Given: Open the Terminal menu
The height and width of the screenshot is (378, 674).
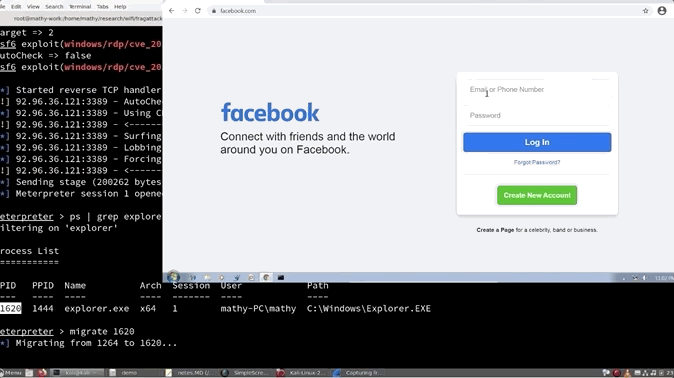Looking at the screenshot, I should pyautogui.click(x=80, y=6).
